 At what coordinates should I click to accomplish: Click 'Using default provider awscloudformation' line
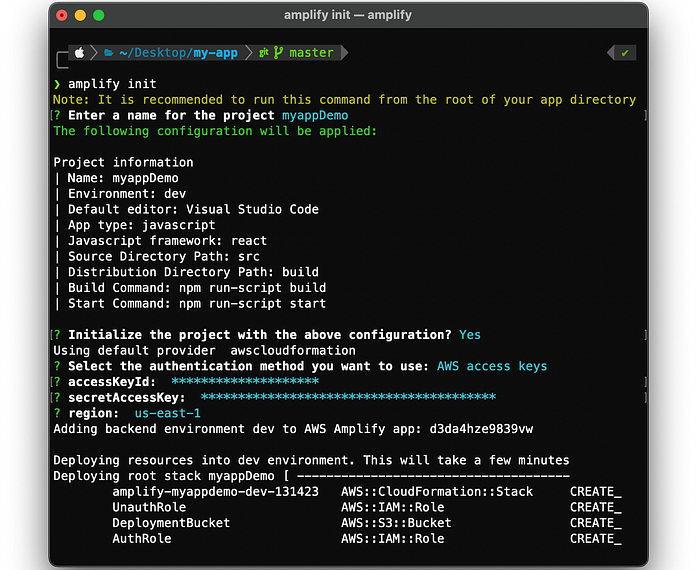point(204,350)
